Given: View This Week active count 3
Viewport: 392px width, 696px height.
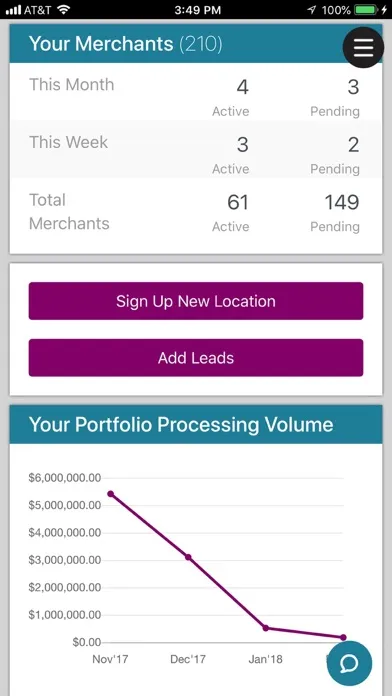Looking at the screenshot, I should click(x=242, y=145).
